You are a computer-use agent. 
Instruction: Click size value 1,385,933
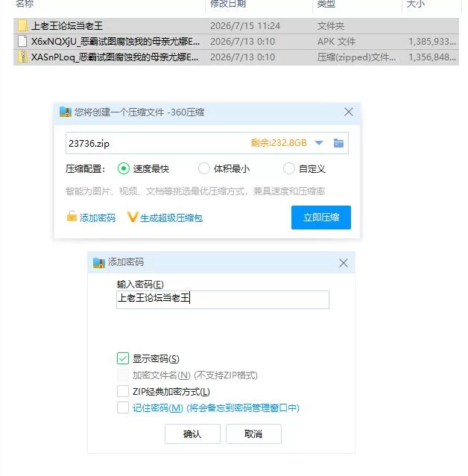(x=432, y=41)
